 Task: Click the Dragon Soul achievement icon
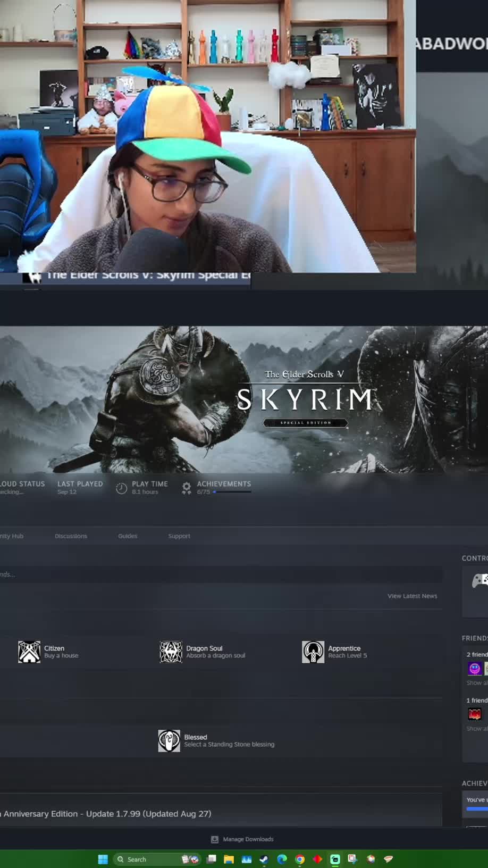(x=171, y=652)
